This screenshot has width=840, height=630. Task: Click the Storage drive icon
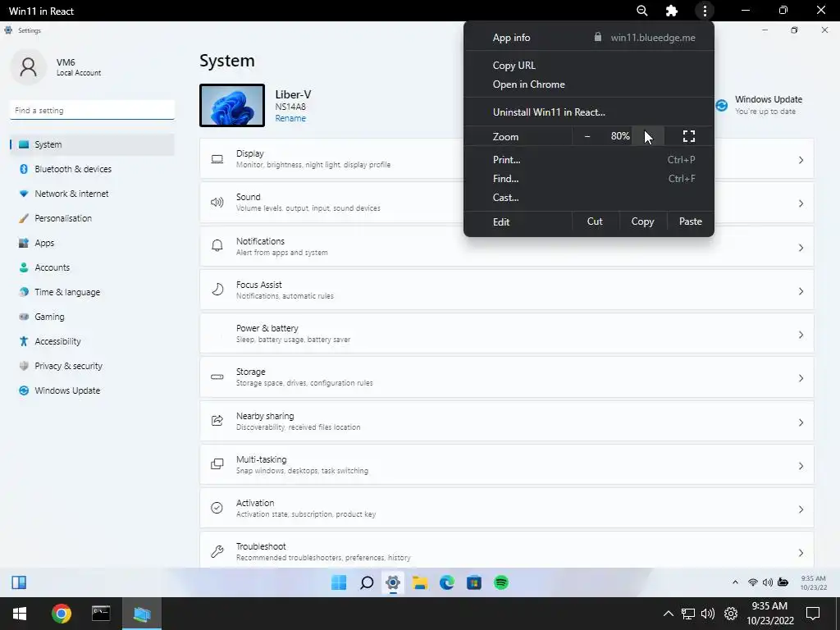(x=217, y=377)
